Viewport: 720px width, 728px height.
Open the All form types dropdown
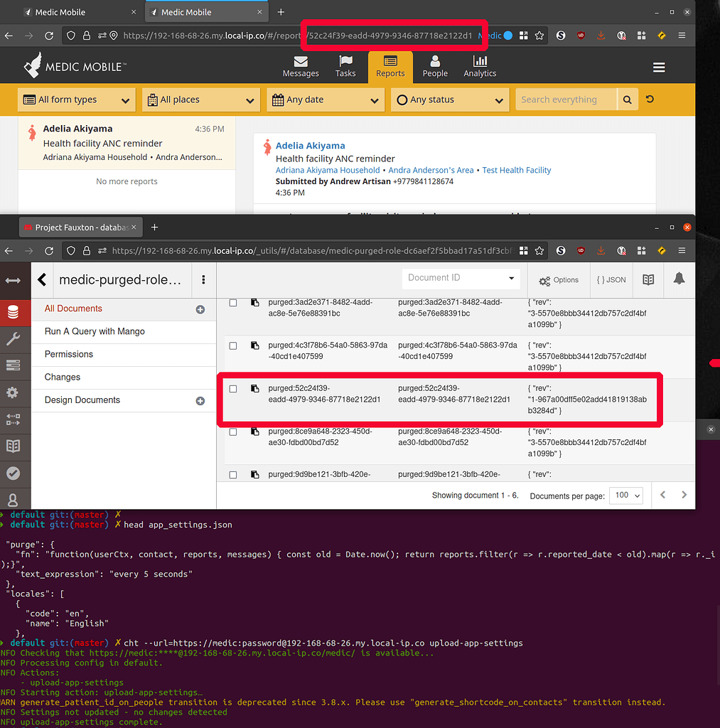point(76,100)
